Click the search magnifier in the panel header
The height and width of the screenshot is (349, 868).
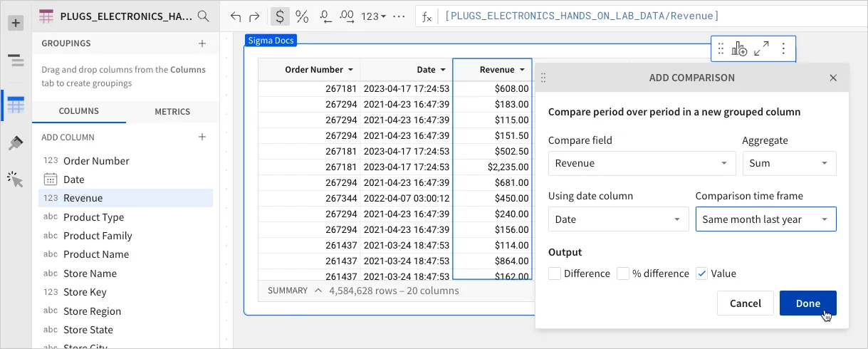coord(203,16)
